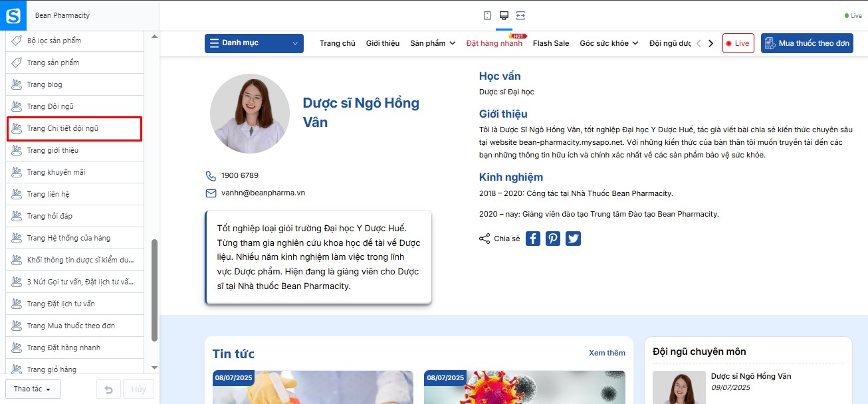Click the red dot in Live button
Image resolution: width=868 pixels, height=404 pixels.
coord(729,43)
